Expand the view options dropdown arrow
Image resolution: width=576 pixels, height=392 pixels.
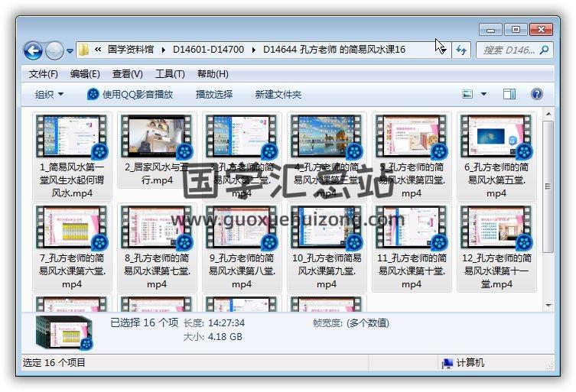point(483,94)
